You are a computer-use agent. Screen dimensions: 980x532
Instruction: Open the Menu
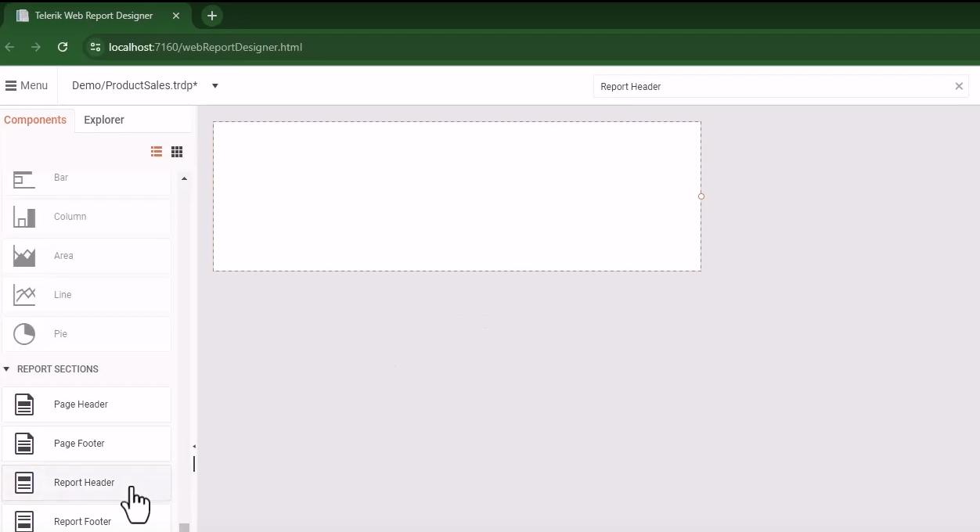[x=27, y=85]
